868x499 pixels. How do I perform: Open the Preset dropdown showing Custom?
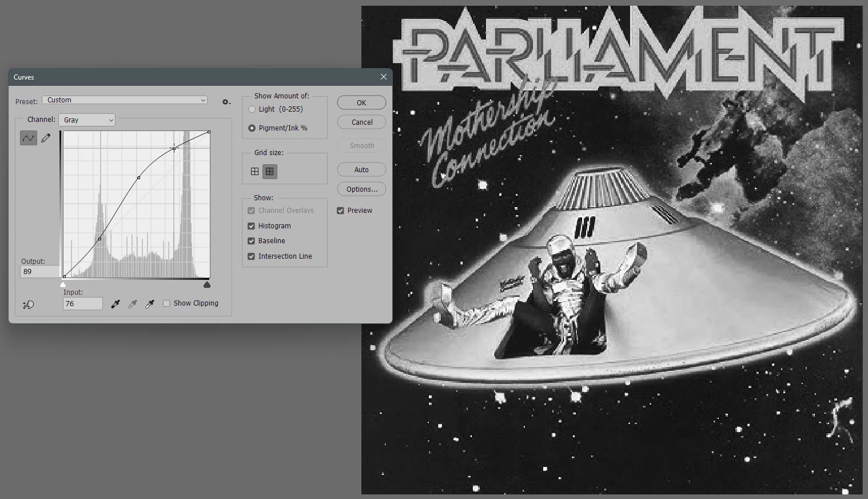click(x=125, y=100)
